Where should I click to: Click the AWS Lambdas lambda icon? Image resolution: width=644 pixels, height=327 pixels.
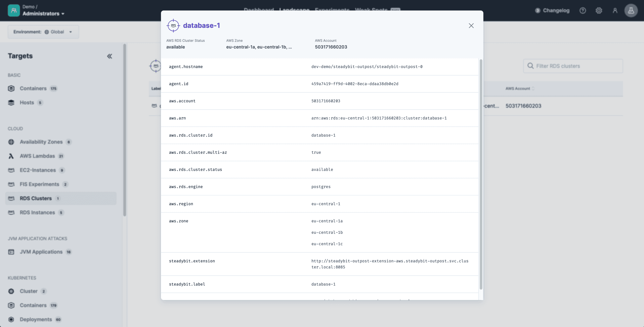11,156
